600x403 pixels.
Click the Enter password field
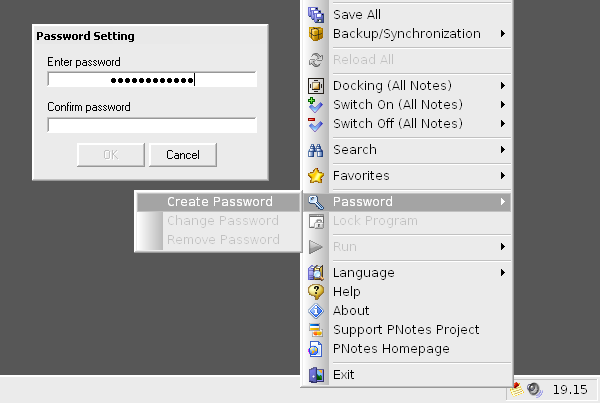click(152, 80)
